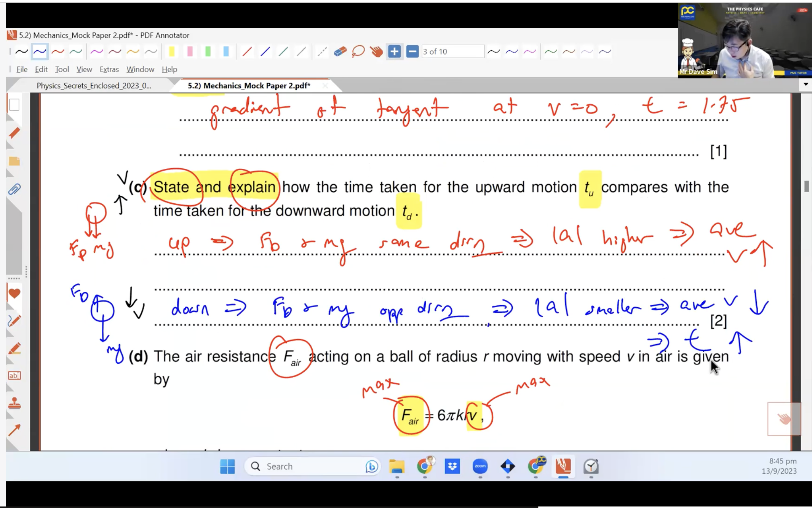812x508 pixels.
Task: Select the blue straight line tool
Action: [x=265, y=51]
